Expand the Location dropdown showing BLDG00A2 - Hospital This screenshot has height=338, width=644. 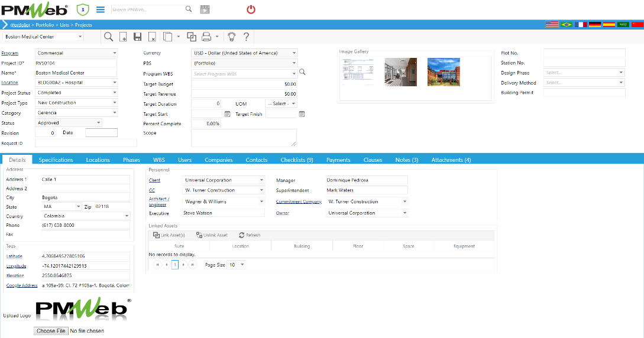(76, 83)
